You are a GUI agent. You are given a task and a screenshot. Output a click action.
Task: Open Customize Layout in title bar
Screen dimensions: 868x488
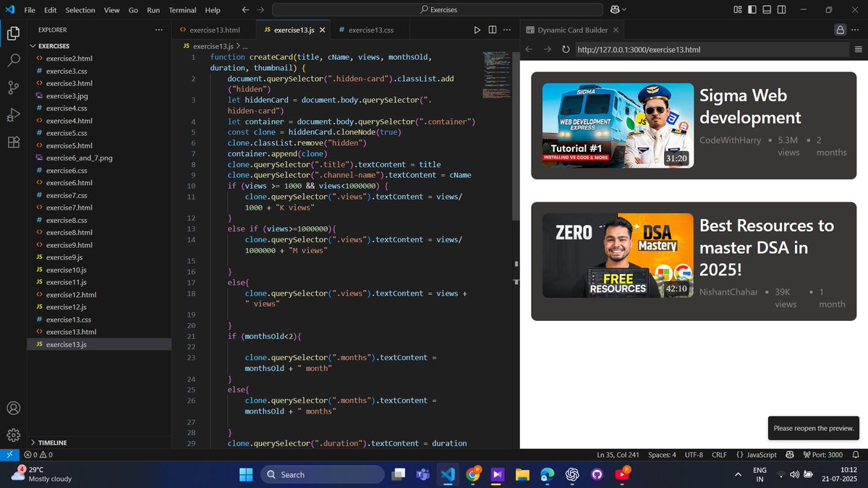point(737,9)
